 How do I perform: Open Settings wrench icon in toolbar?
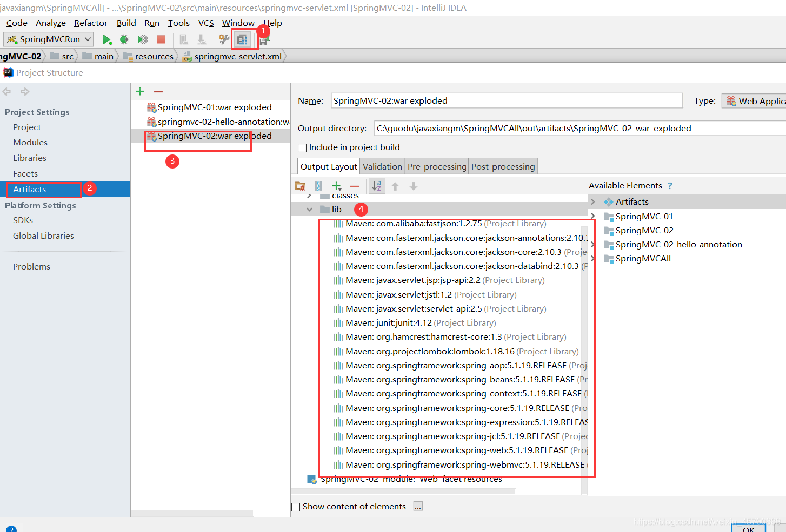[224, 39]
